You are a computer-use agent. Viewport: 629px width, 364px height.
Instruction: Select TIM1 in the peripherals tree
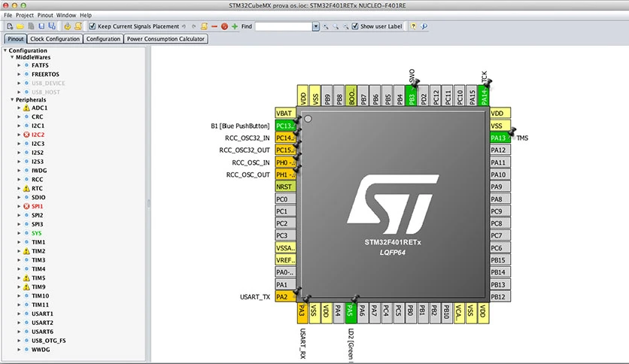[x=38, y=242]
